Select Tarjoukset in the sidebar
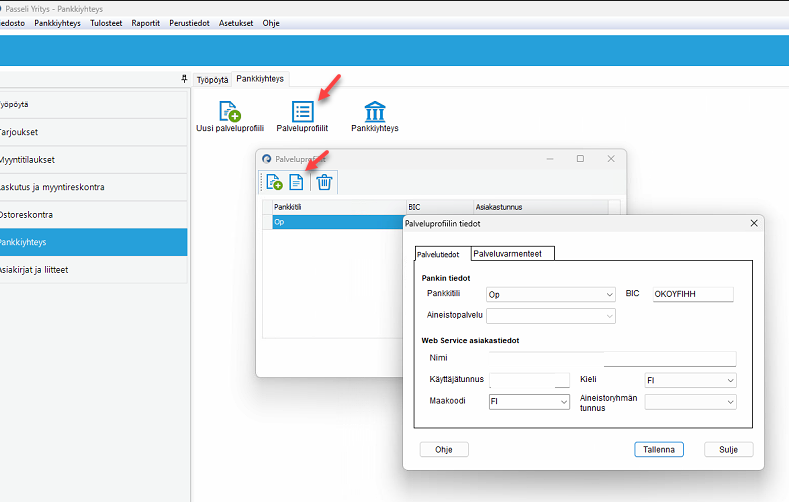The height and width of the screenshot is (502, 789). [x=94, y=132]
